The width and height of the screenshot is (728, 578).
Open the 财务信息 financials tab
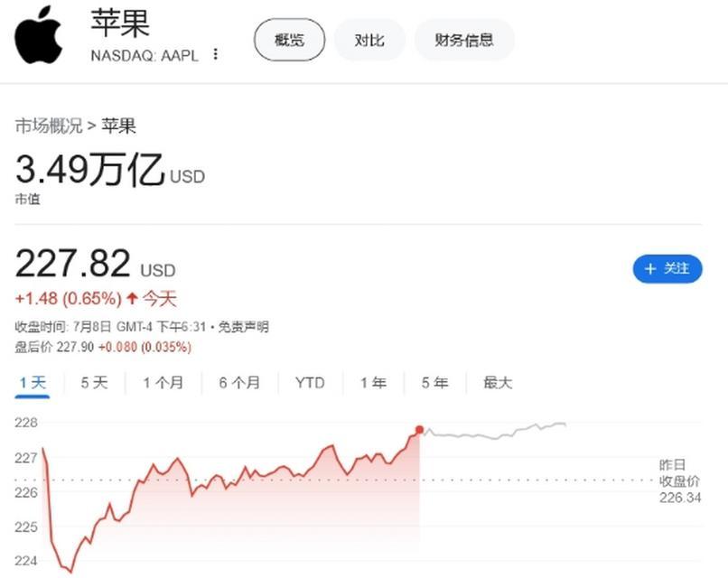pos(464,41)
